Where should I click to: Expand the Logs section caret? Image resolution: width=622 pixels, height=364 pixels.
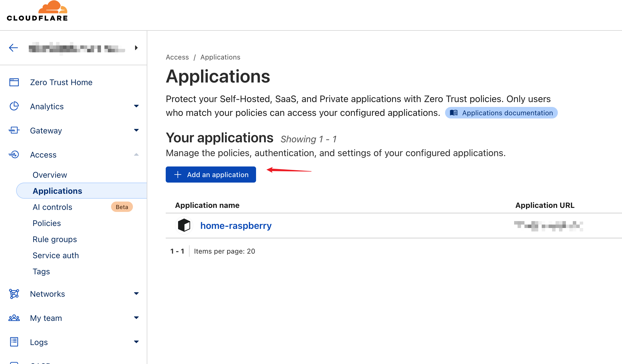pyautogui.click(x=136, y=342)
